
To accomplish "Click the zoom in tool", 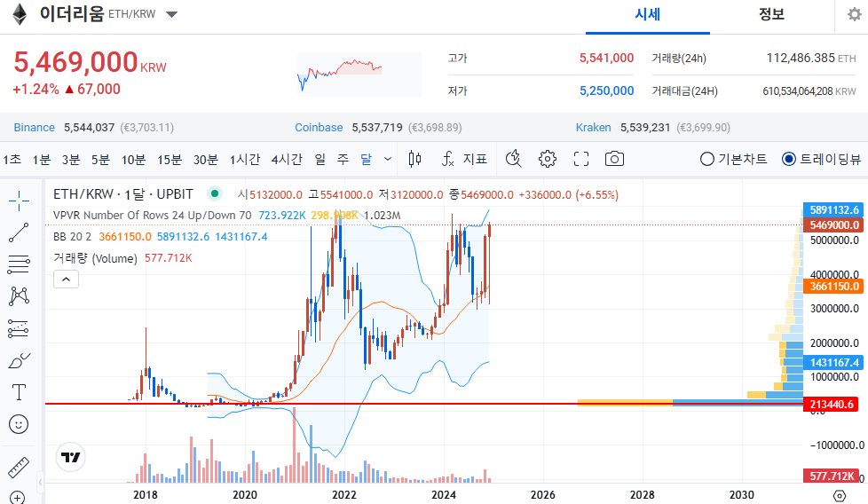I will [x=18, y=498].
